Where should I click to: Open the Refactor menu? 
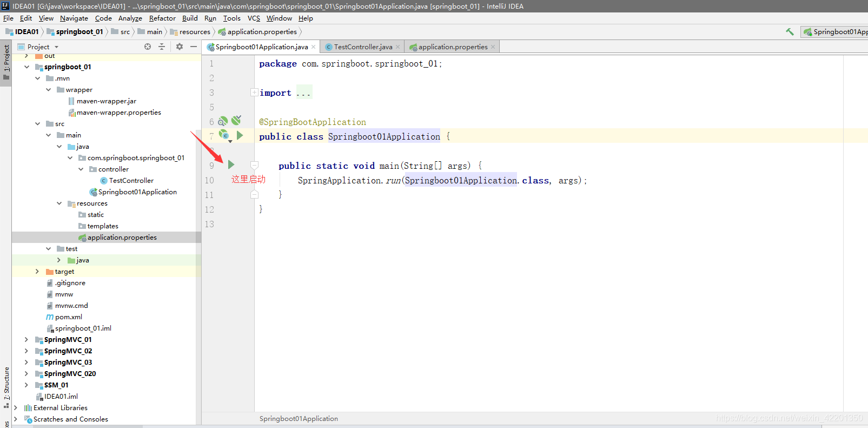coord(162,18)
